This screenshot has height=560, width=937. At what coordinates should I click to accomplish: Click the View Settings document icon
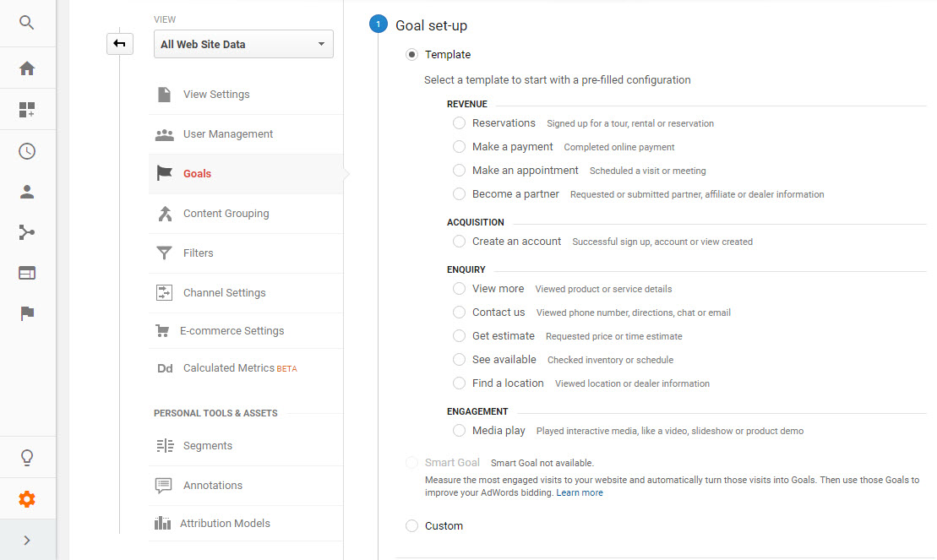coord(164,95)
